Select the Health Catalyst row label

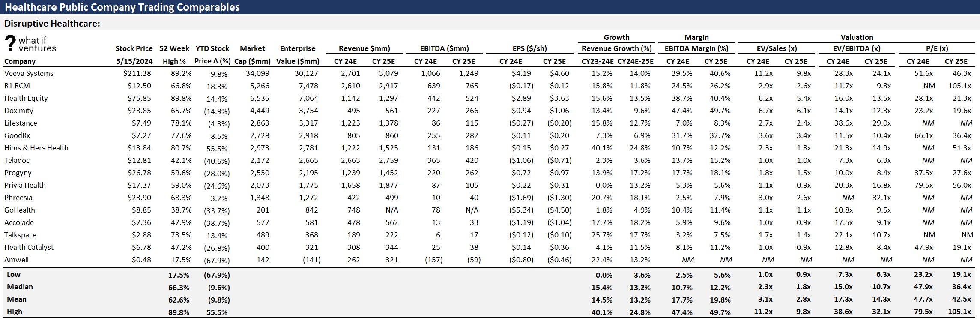29,247
